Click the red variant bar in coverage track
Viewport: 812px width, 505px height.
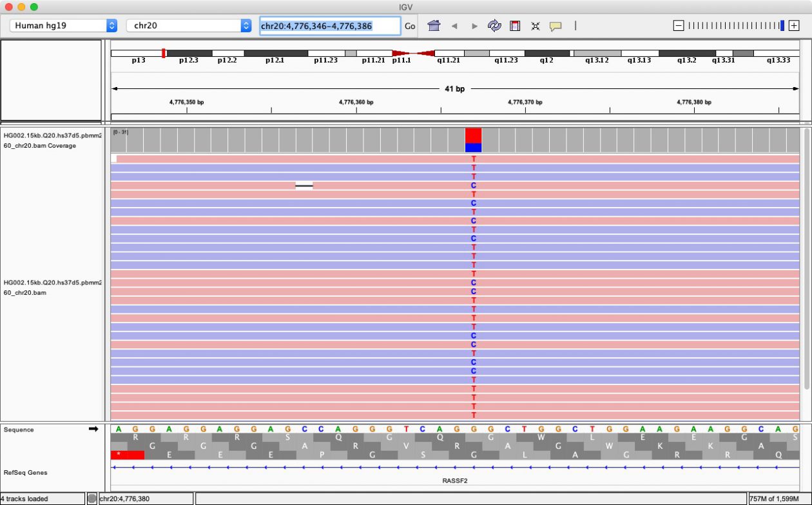click(474, 135)
